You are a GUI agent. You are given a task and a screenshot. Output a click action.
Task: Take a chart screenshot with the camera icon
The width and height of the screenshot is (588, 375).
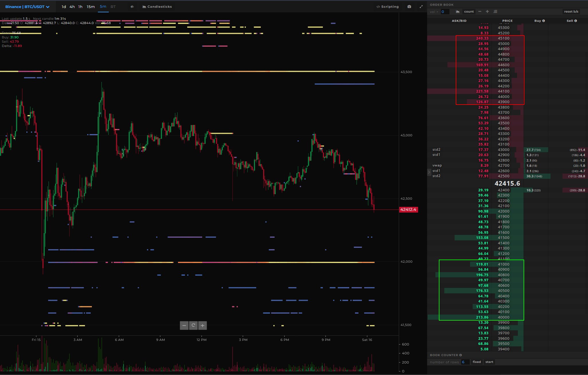click(410, 7)
